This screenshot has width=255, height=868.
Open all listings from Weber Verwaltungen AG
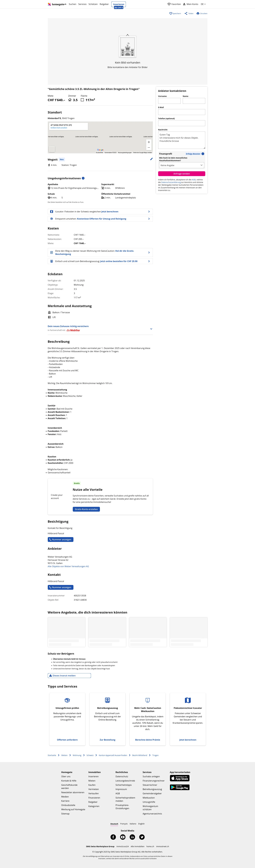(x=68, y=566)
